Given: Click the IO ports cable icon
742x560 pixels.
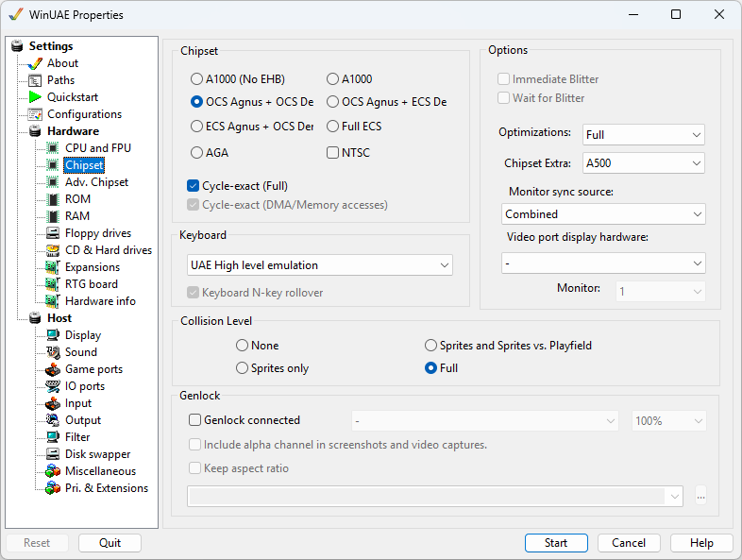Looking at the screenshot, I should coord(53,386).
